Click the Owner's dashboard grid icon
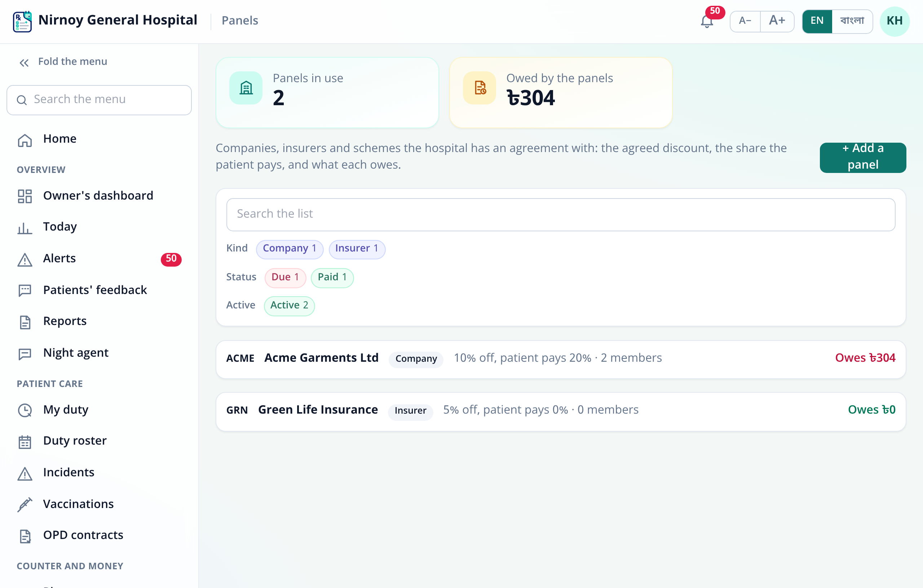923x588 pixels. click(x=25, y=196)
